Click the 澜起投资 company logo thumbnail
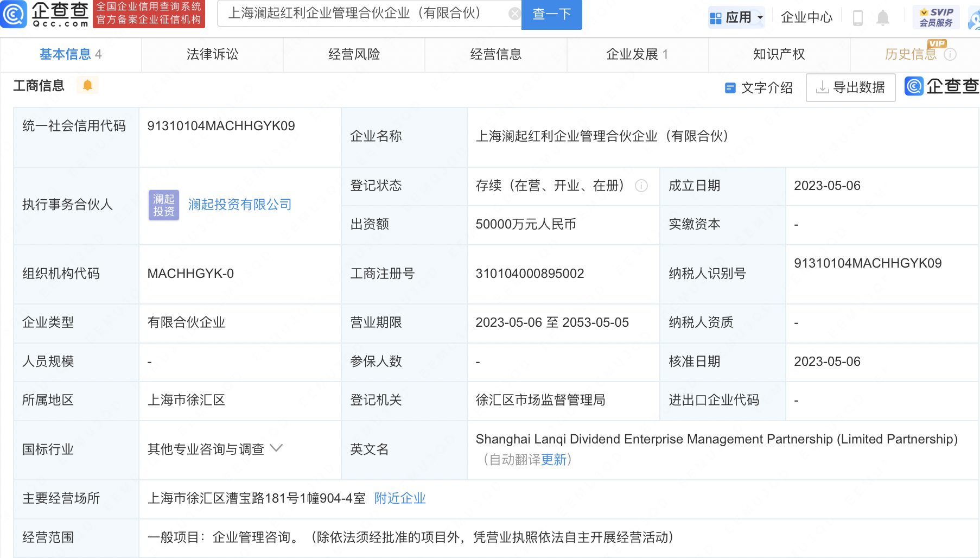Viewport: 980px width, 558px height. click(x=163, y=205)
